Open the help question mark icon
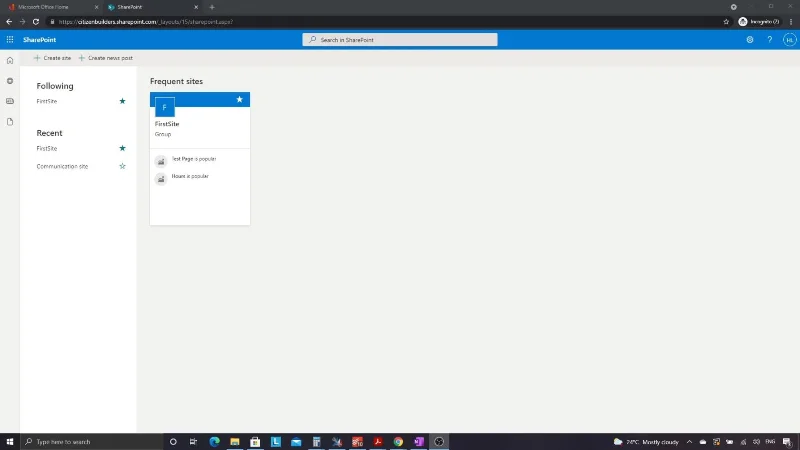 tap(769, 40)
